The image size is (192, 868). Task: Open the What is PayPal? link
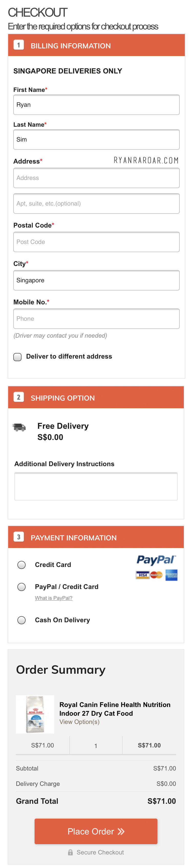[x=54, y=598]
